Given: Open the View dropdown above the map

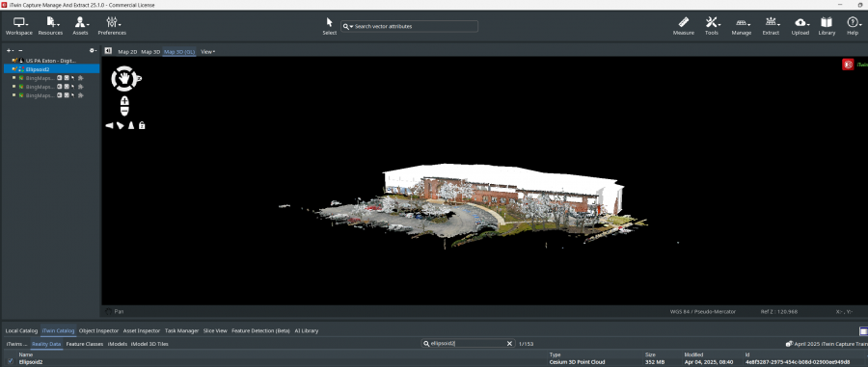Looking at the screenshot, I should [x=207, y=51].
